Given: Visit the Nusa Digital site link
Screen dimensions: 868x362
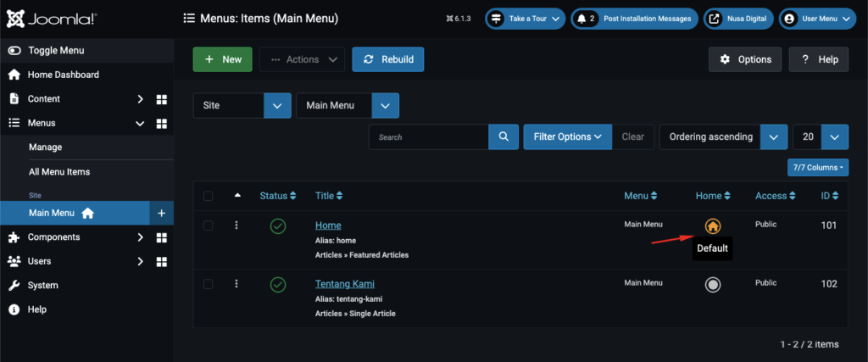Looking at the screenshot, I should click(x=739, y=19).
